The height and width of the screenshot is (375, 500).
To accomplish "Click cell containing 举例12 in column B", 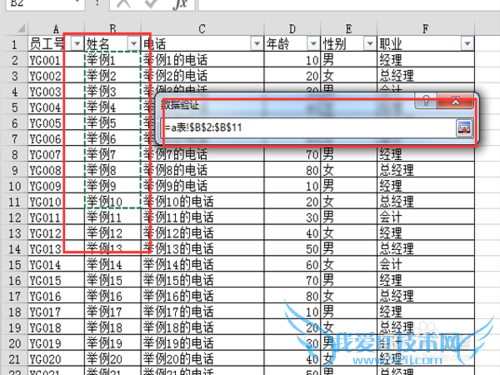I will [113, 233].
